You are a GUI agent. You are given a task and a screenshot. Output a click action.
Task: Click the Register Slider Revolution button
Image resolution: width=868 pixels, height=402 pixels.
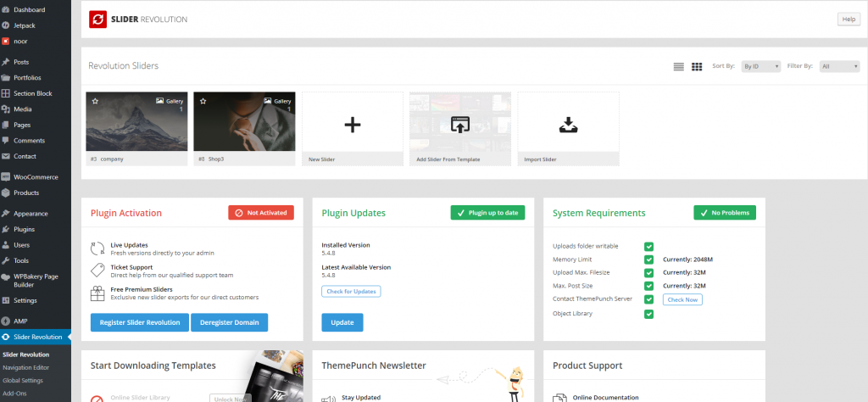(140, 322)
